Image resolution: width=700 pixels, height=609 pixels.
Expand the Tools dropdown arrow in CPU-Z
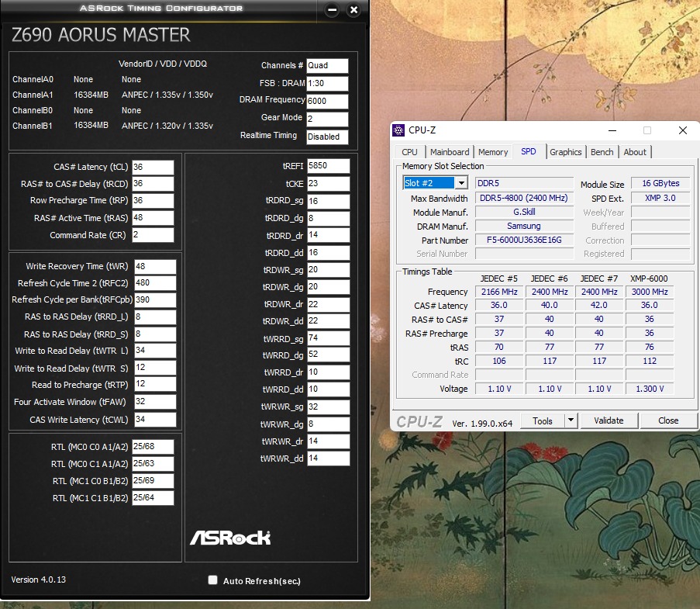[571, 420]
